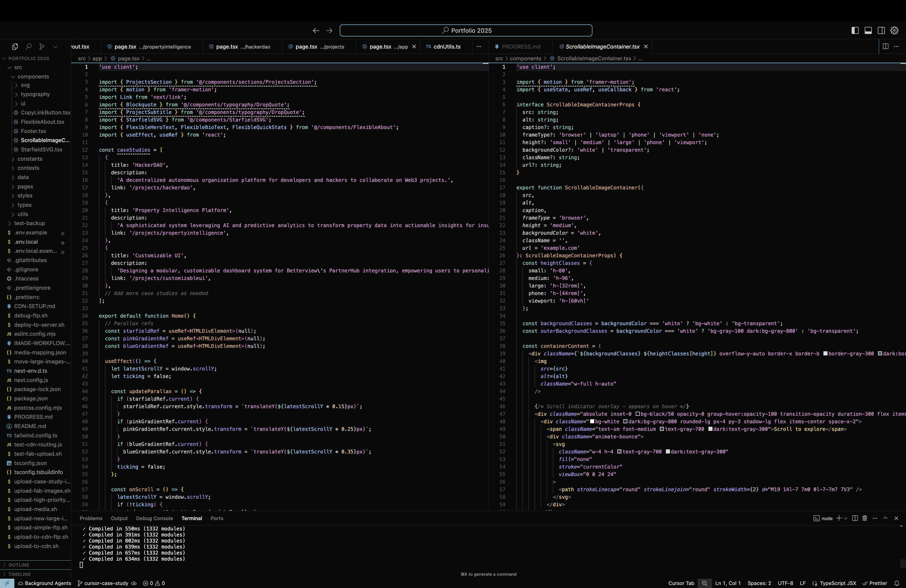Viewport: 906px width, 588px height.
Task: Close the terminal panel
Action: pyautogui.click(x=896, y=518)
